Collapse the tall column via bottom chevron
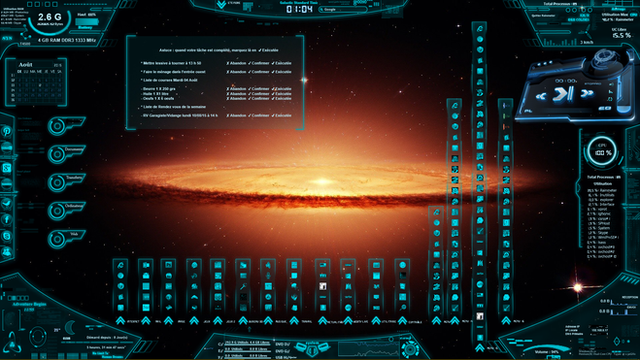This screenshot has height=360, width=640. click(x=480, y=348)
